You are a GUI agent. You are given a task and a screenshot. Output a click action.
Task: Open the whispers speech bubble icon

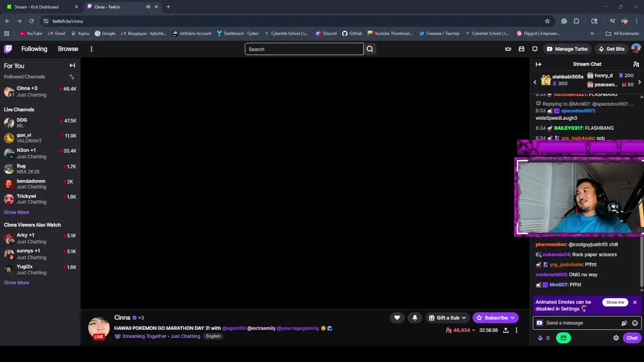535,49
